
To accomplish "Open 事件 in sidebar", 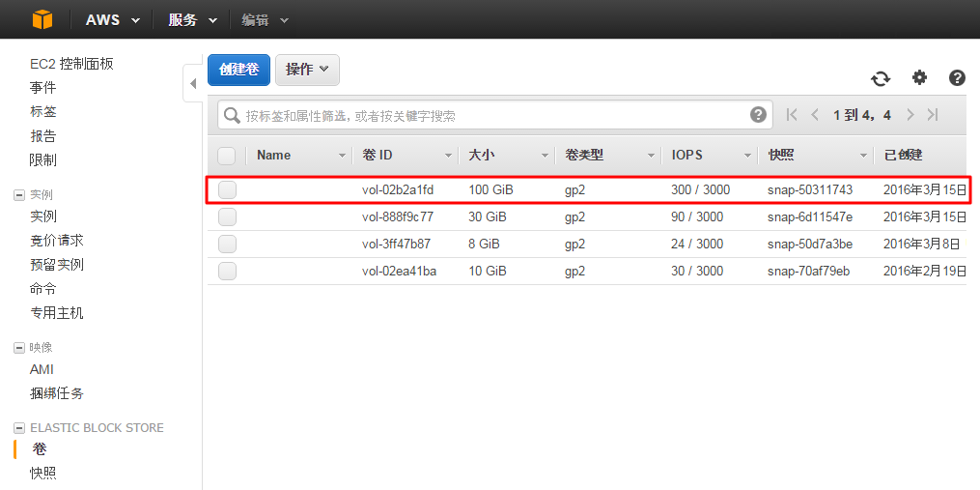I will click(43, 88).
